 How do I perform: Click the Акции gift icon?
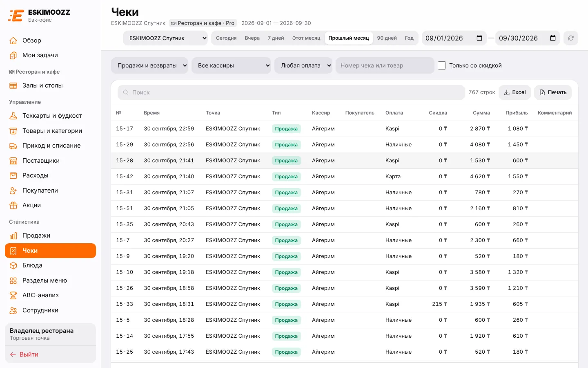[x=13, y=205]
